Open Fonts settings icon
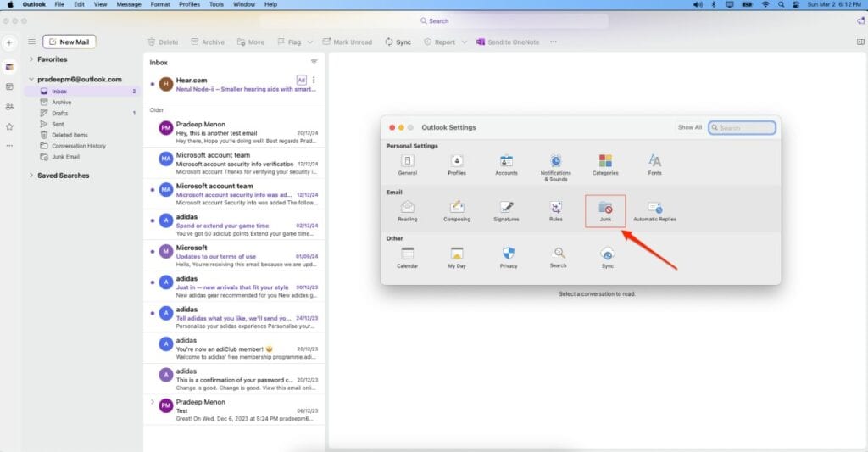Screen dimensions: 868x452 654,165
